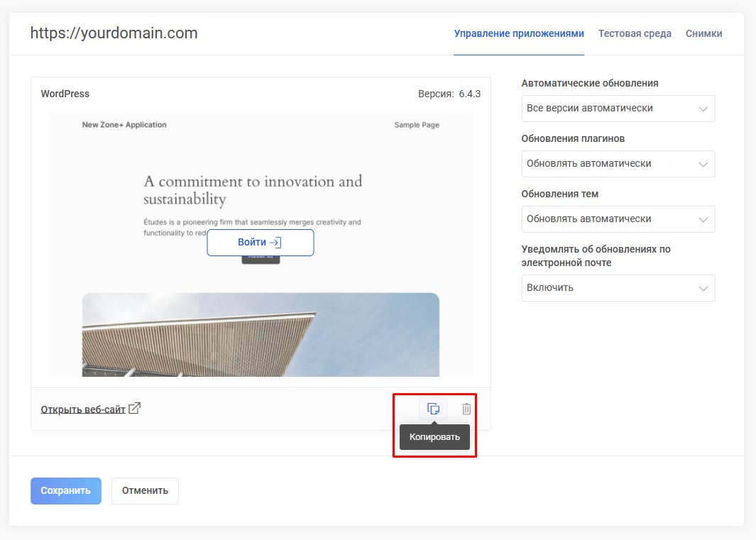
Task: Click the https://yourdomain.com page title
Action: [114, 33]
